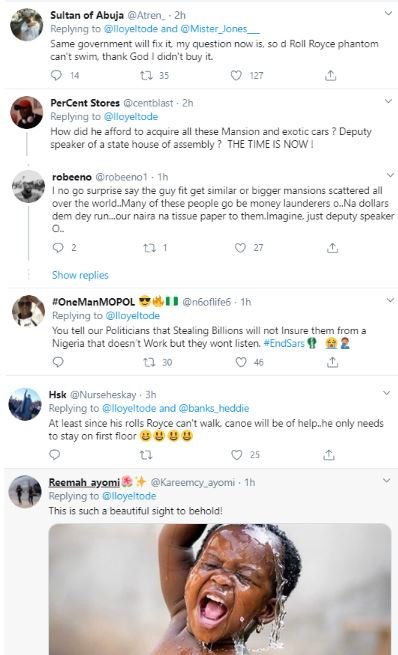Open options chevron on PerCent Stores' tweet
The width and height of the screenshot is (398, 655).
click(388, 101)
